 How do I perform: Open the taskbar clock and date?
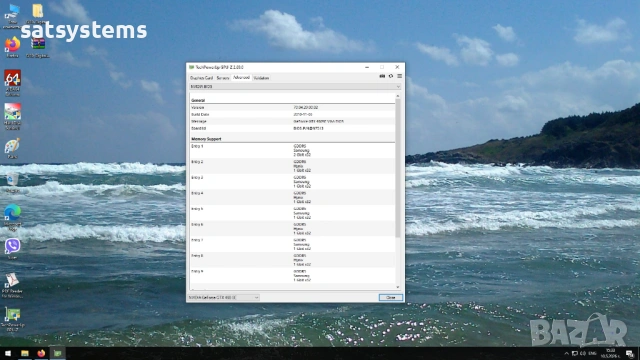coord(610,353)
